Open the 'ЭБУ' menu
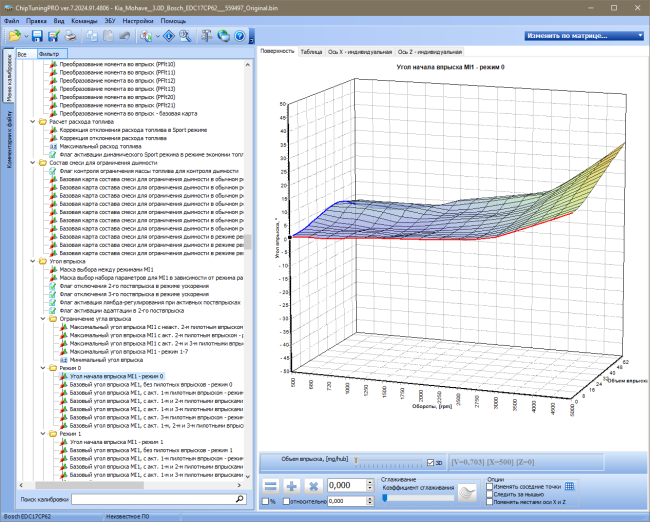The width and height of the screenshot is (650, 522). [110, 21]
